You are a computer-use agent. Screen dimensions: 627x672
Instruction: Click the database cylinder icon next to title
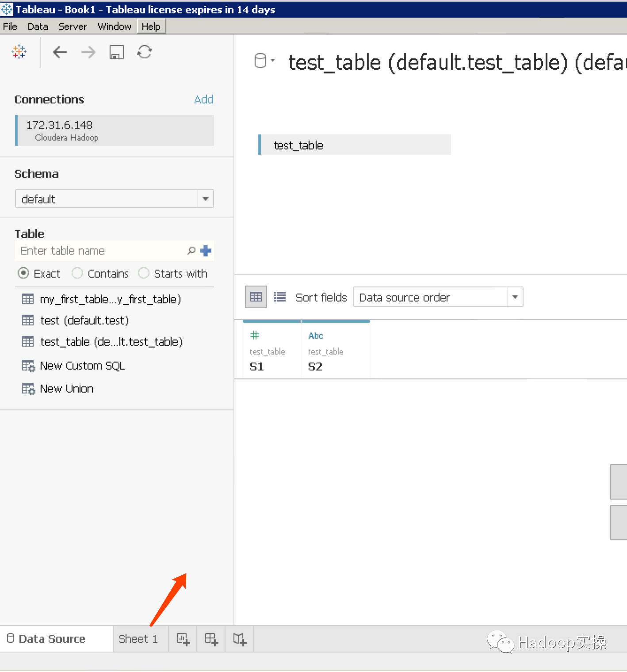[x=260, y=61]
